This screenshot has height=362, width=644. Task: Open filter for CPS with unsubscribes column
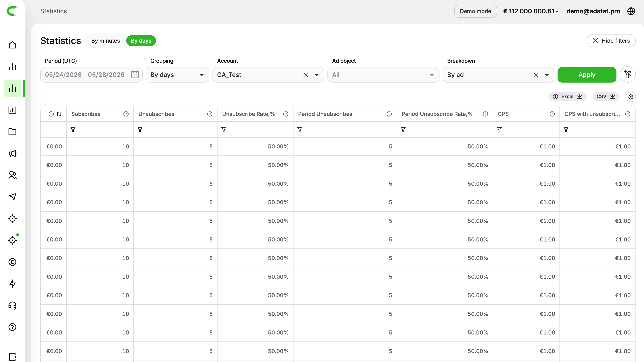click(566, 130)
